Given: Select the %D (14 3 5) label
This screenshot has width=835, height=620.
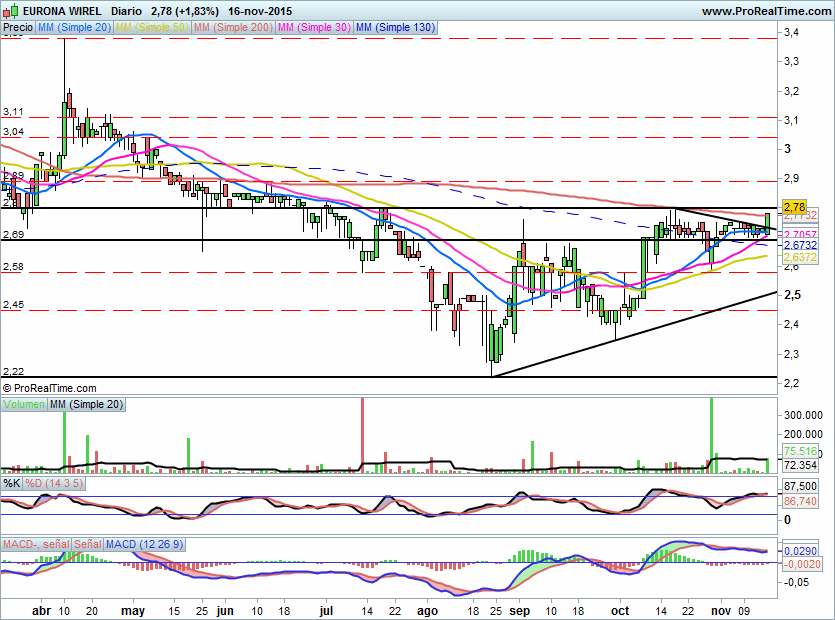Looking at the screenshot, I should [54, 483].
